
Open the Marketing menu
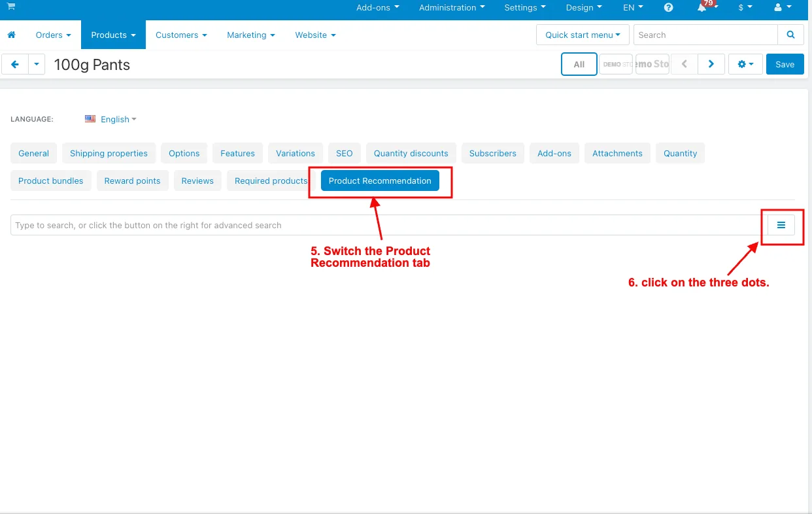251,35
